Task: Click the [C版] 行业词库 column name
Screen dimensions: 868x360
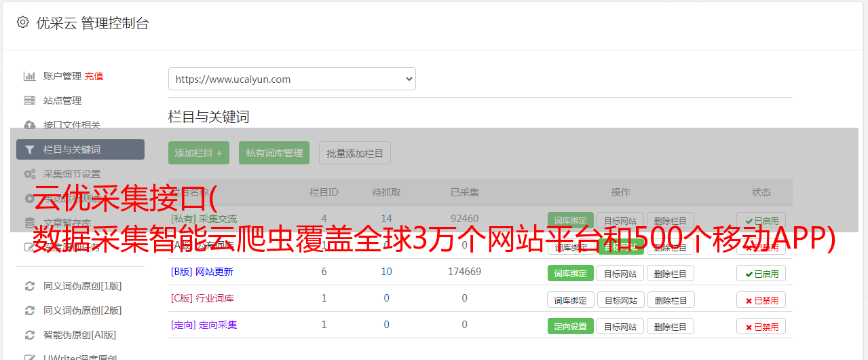Action: pos(202,298)
